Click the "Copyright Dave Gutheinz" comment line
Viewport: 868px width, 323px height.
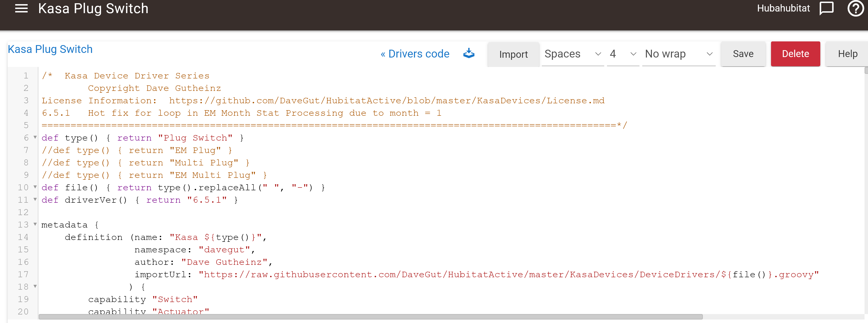pos(154,88)
